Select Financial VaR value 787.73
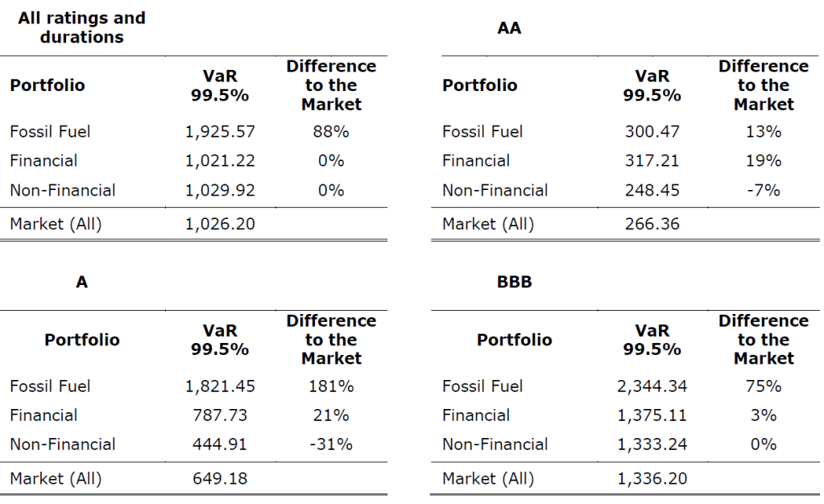Viewport: 824px width, 504px height. (220, 415)
